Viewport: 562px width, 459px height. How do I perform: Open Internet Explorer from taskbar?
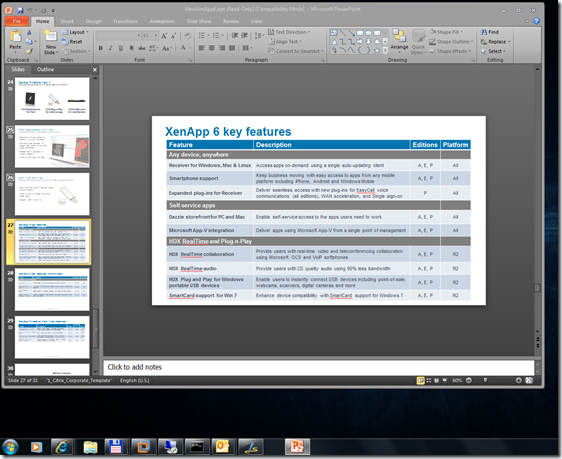(x=62, y=446)
